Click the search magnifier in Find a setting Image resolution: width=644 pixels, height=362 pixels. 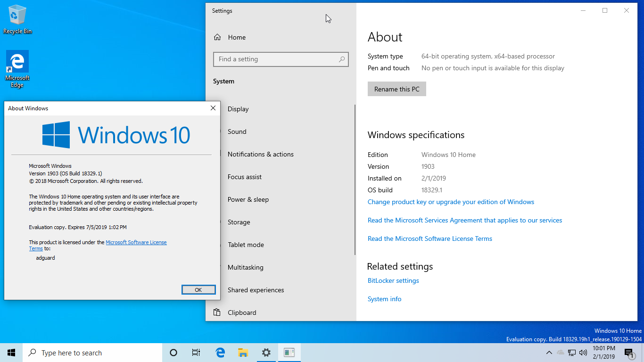(342, 59)
